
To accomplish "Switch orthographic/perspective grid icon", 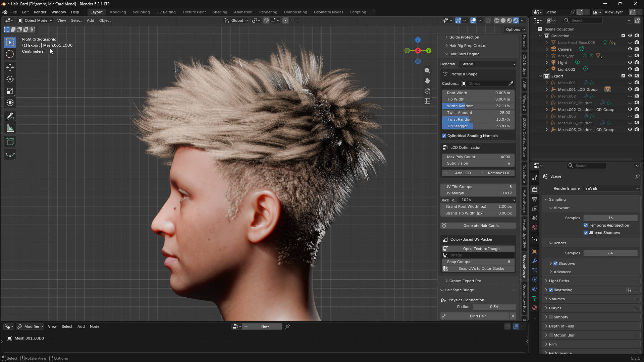I will 427,101.
